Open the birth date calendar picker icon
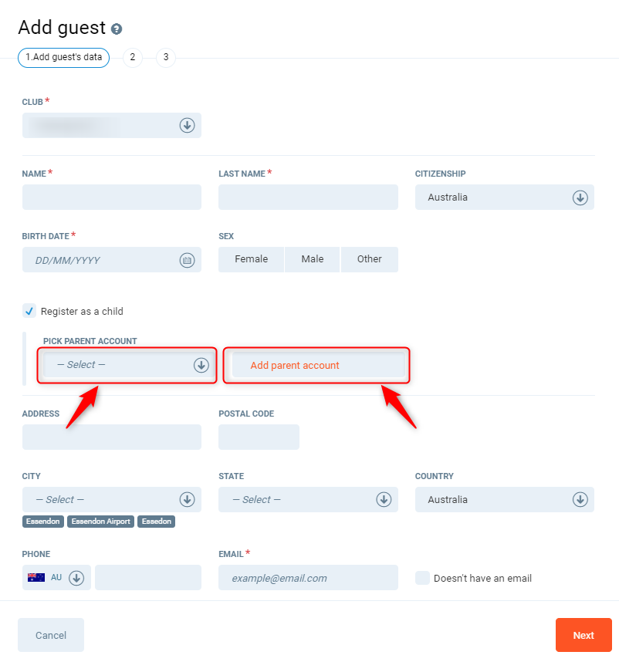Screen dimensions: 619x672 pos(187,260)
